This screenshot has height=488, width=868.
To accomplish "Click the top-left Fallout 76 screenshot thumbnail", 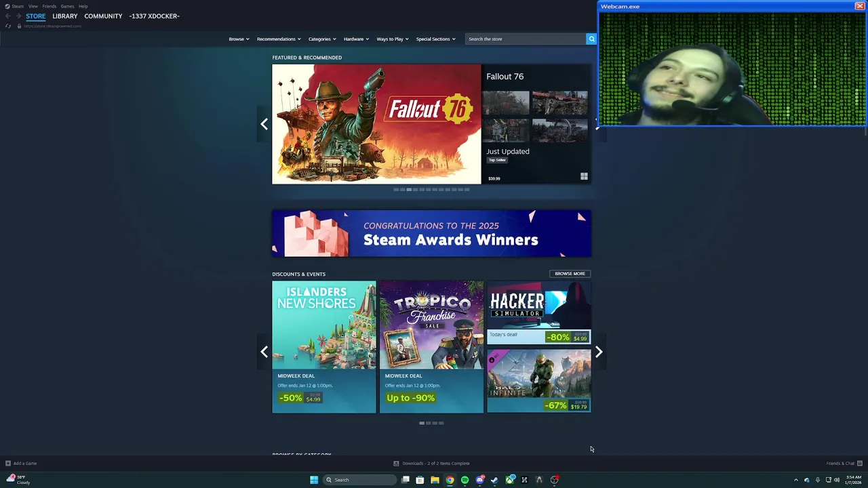I will click(x=506, y=103).
